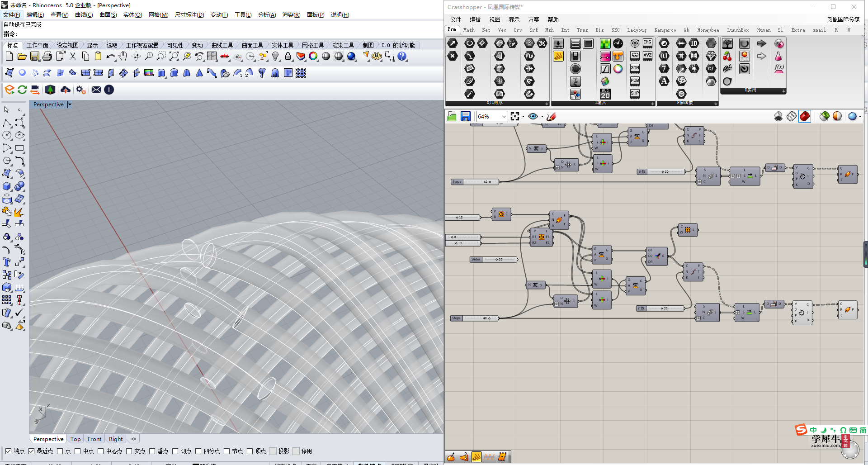Click the Zoom Extents icon
The width and height of the screenshot is (868, 465).
pyautogui.click(x=174, y=56)
